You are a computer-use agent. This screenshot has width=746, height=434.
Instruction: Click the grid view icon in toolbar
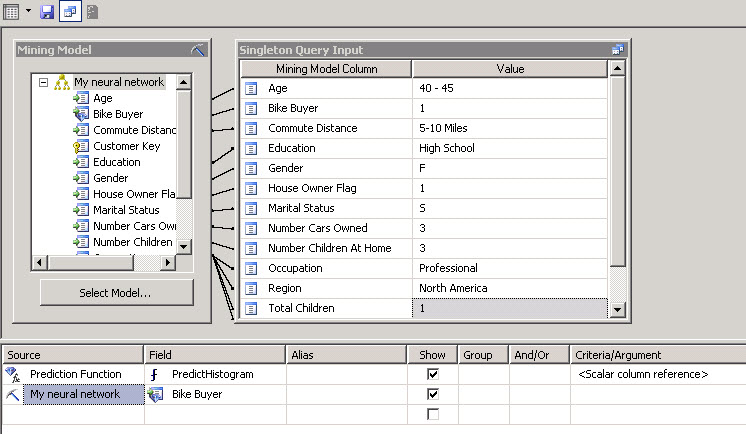click(11, 12)
